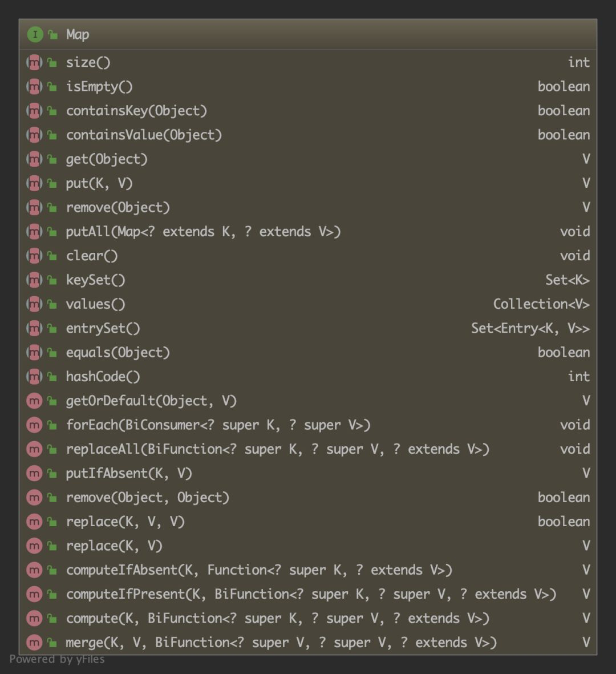The width and height of the screenshot is (616, 674).
Task: Click the method icon beside forEach
Action: 35,425
